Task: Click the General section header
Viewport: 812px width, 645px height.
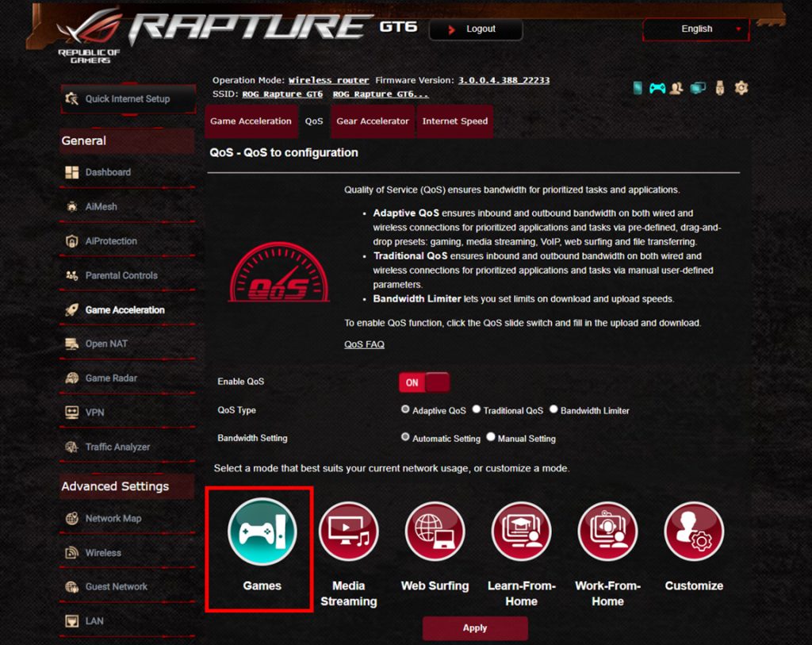Action: pyautogui.click(x=127, y=141)
